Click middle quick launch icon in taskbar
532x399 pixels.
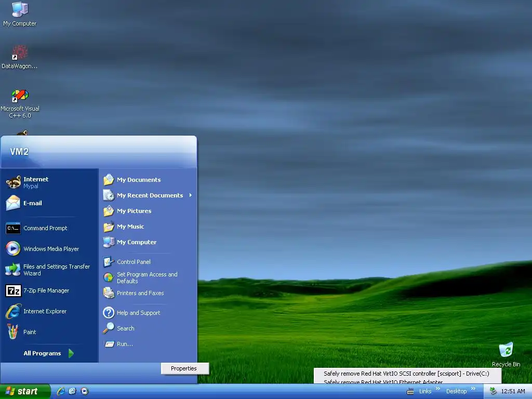coord(73,391)
